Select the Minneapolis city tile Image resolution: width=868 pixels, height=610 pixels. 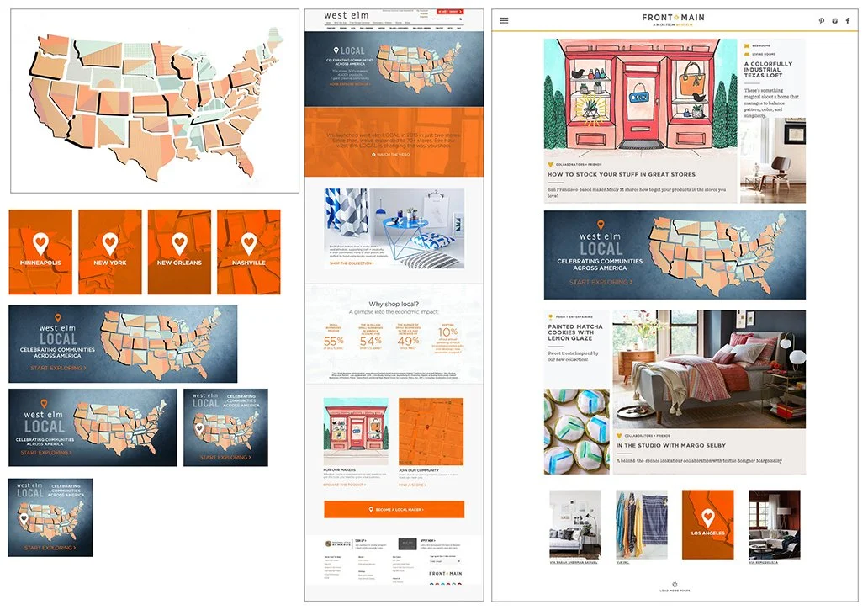point(40,252)
